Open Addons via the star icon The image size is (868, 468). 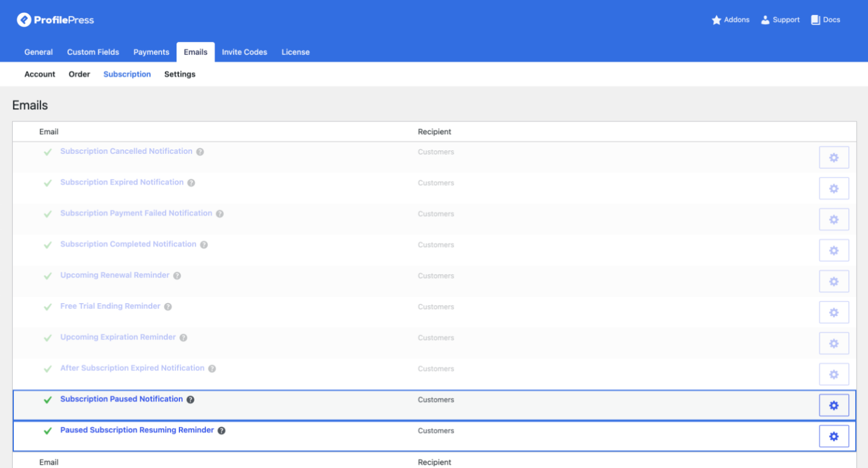coord(716,20)
